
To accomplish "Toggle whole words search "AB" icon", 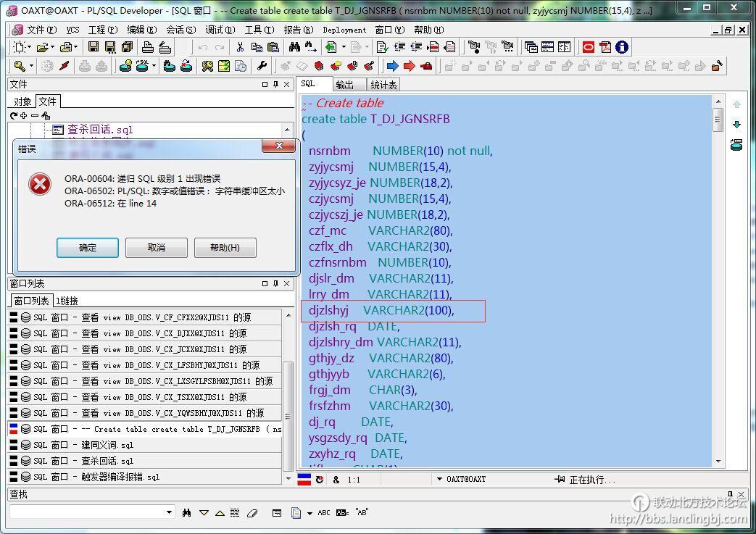I will point(362,512).
